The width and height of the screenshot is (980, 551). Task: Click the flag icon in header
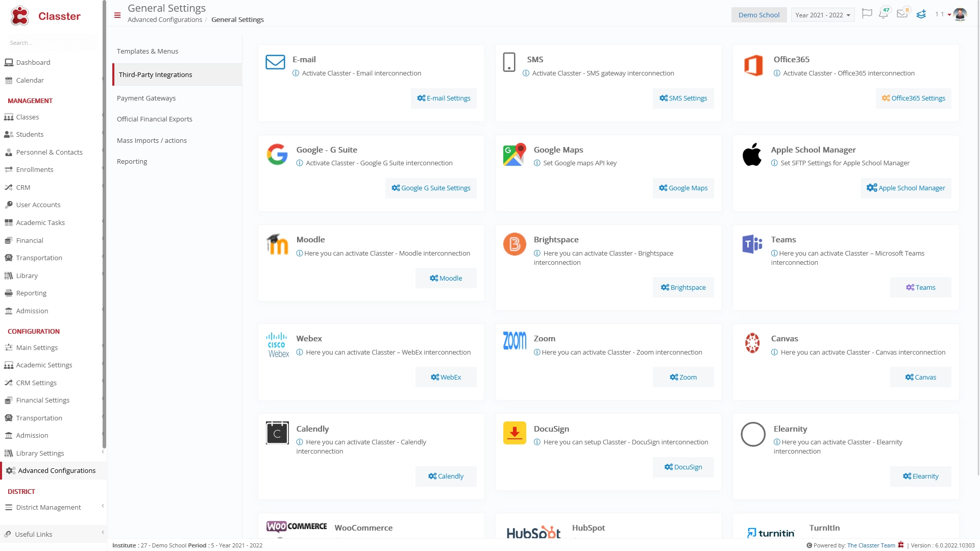[x=867, y=14]
